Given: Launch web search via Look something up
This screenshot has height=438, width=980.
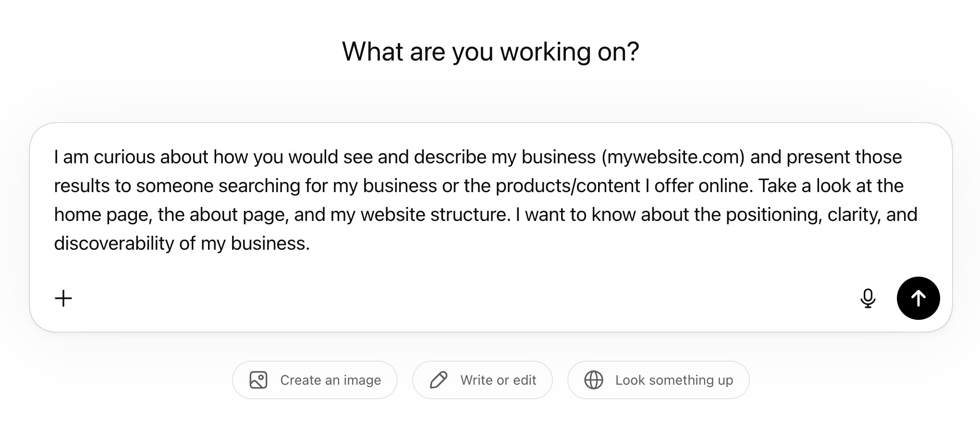Looking at the screenshot, I should [x=658, y=379].
